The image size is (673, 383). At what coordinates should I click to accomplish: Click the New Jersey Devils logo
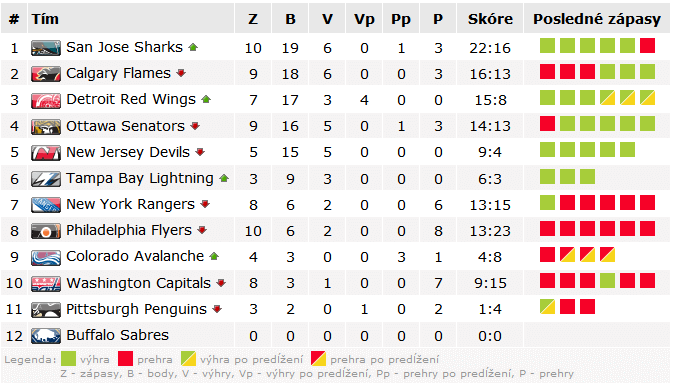click(46, 153)
